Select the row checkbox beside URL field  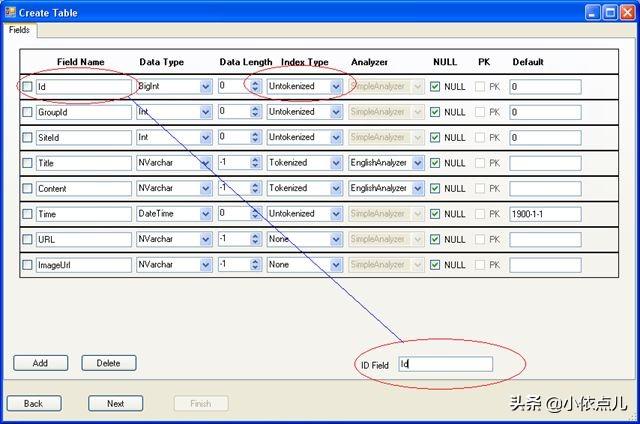pyautogui.click(x=27, y=240)
